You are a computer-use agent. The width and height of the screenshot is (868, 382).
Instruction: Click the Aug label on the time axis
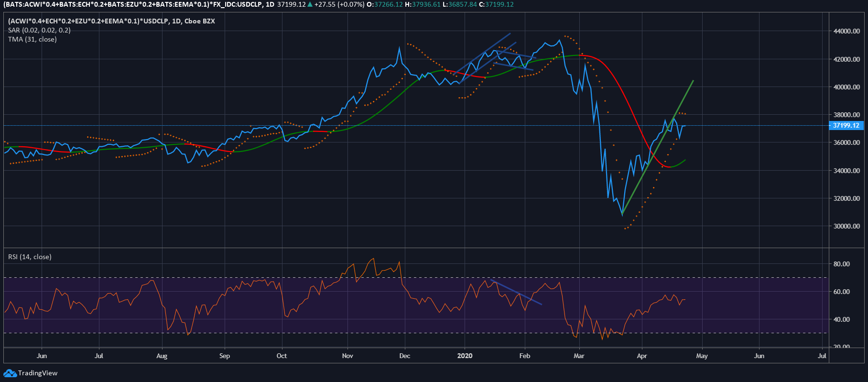(x=162, y=356)
